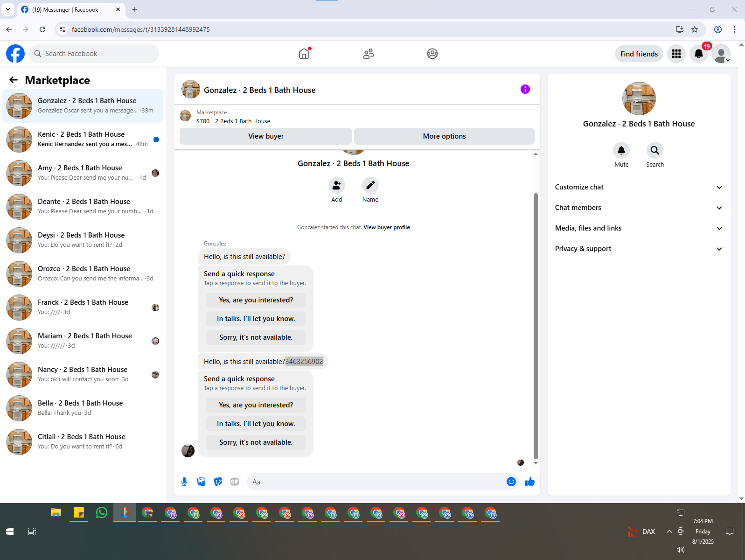The height and width of the screenshot is (560, 745).
Task: Focus the Aa message input field
Action: [377, 482]
